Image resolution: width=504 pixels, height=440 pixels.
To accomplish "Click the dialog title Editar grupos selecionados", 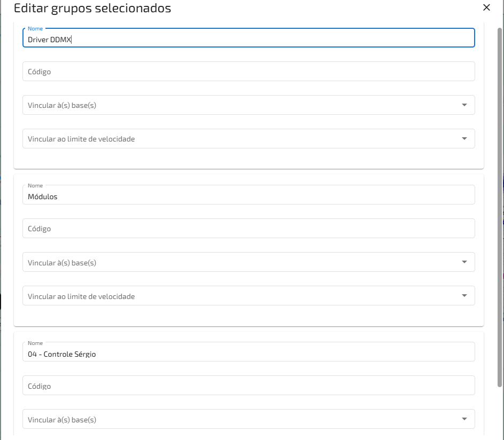I will pyautogui.click(x=92, y=8).
